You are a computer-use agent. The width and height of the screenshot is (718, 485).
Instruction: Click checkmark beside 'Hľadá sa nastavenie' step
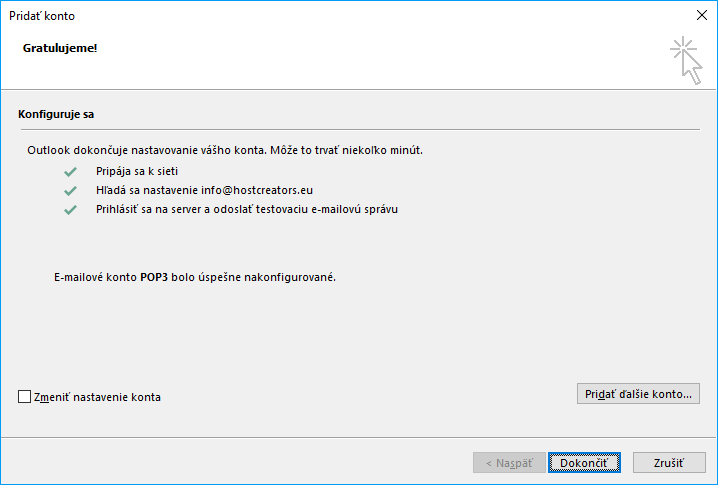(x=70, y=190)
